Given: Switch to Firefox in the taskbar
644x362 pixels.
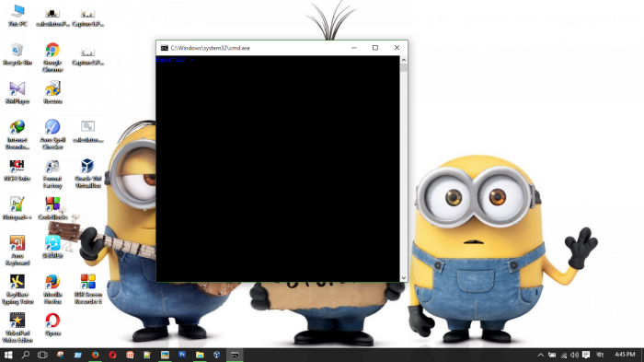Looking at the screenshot, I should coord(96,355).
